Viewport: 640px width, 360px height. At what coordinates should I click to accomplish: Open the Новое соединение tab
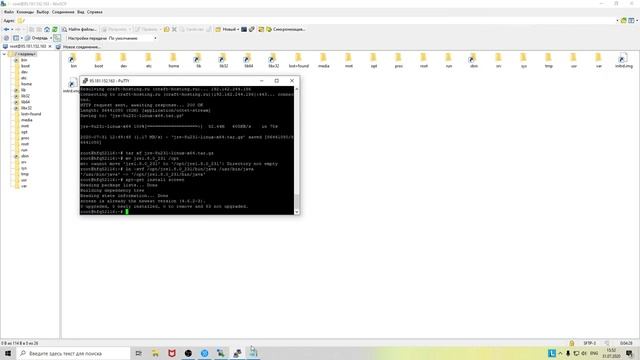coord(78,47)
